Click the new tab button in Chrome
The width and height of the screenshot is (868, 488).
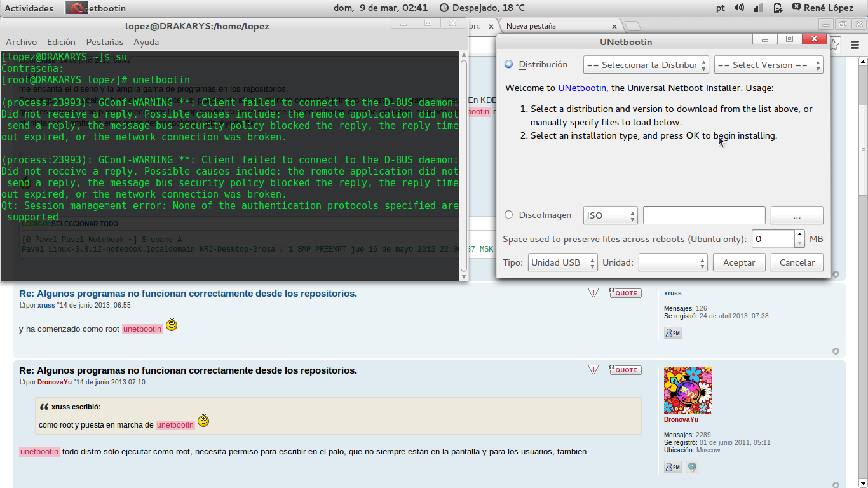coord(632,26)
